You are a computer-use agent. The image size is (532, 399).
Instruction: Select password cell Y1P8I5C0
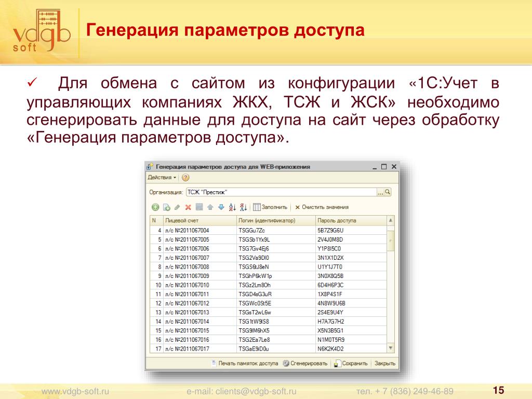[x=351, y=249]
